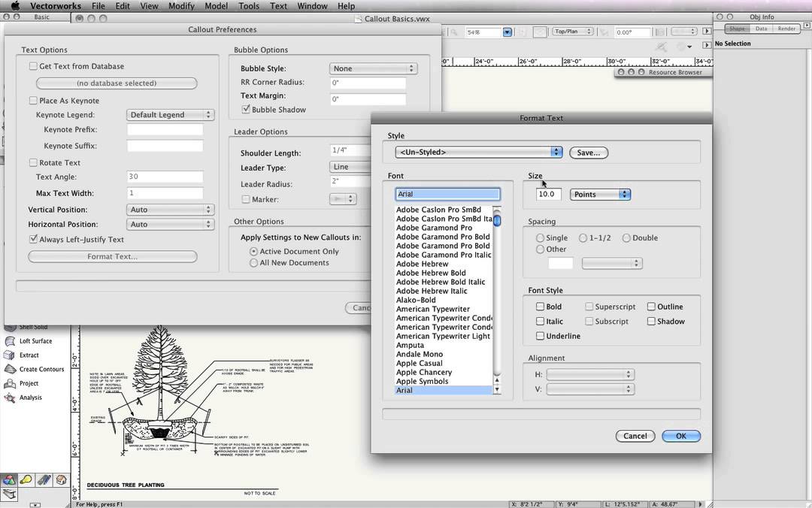
Task: Open the house Building Shell tool set
Action: 61,480
